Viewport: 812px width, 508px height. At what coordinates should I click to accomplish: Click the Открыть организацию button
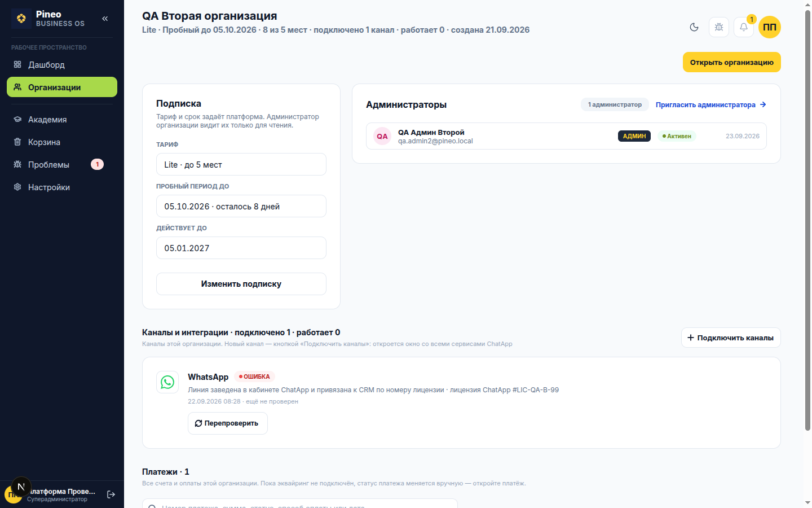[x=732, y=62]
